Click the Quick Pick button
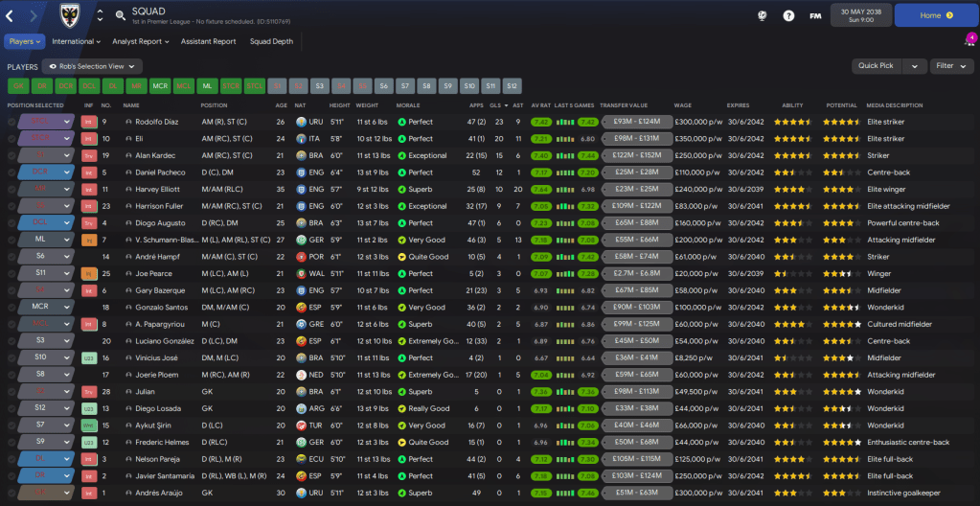 click(876, 66)
